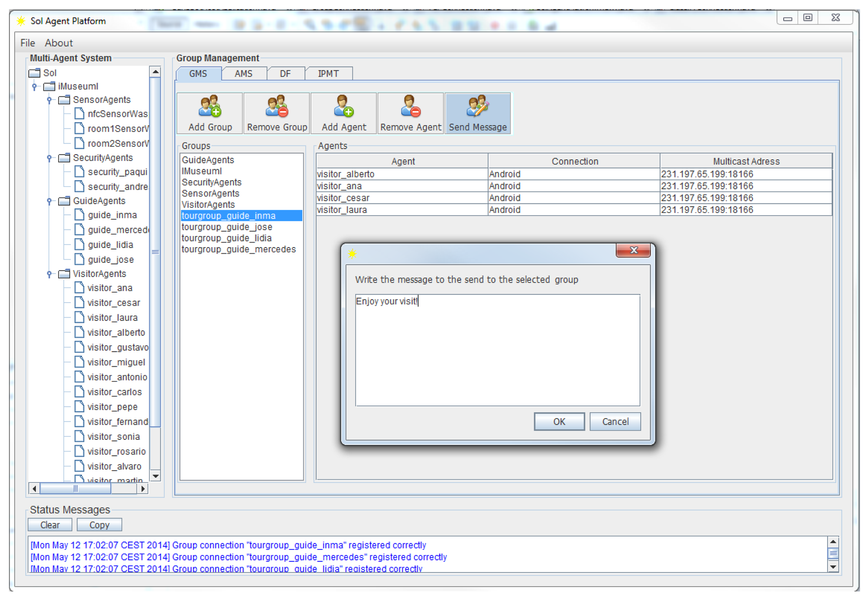
Task: Clear the status messages
Action: 50,525
